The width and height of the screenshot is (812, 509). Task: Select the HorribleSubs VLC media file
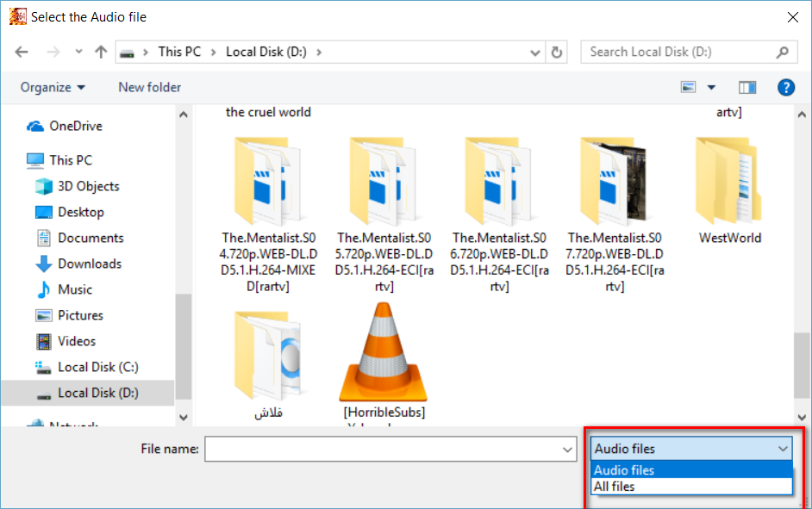click(384, 362)
